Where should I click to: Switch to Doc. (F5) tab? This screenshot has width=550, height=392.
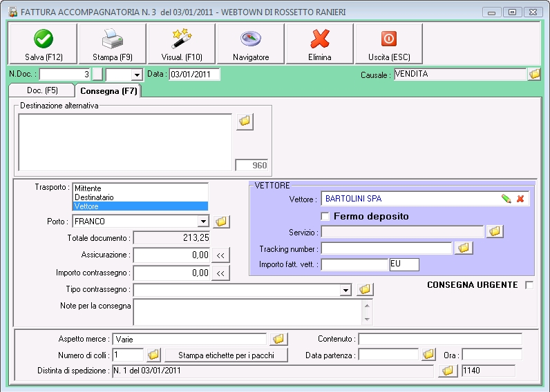point(42,90)
